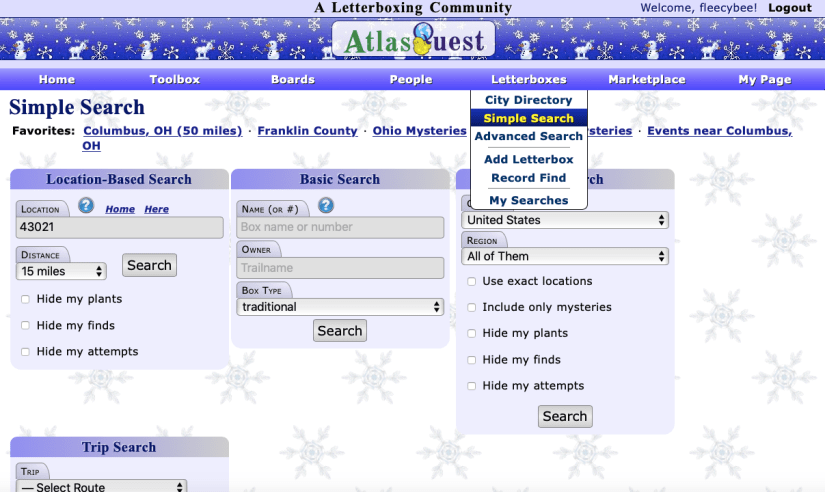Screen dimensions: 825x492
Task: Open Ohio Mysteries favorite link
Action: (419, 131)
